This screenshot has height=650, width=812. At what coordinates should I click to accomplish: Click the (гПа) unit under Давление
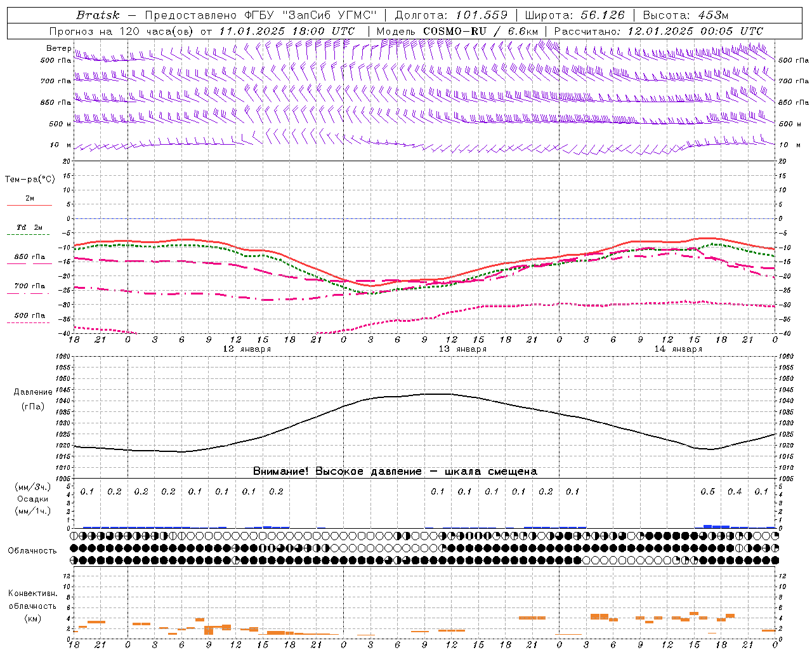point(33,407)
